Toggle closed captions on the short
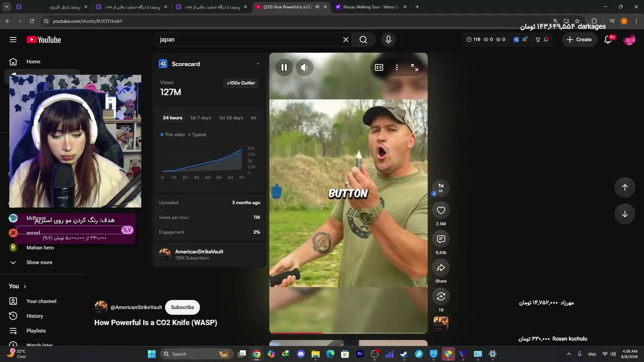This screenshot has width=644, height=362. pos(379,67)
